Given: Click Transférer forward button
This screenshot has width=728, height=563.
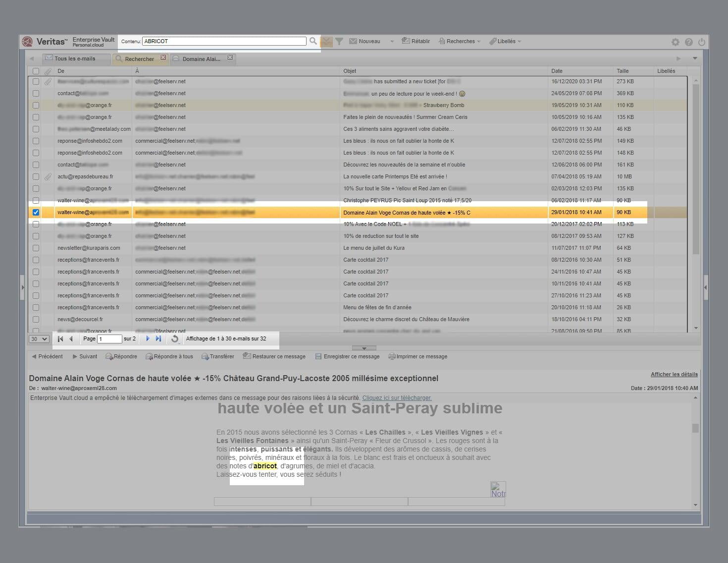Looking at the screenshot, I should (x=218, y=356).
